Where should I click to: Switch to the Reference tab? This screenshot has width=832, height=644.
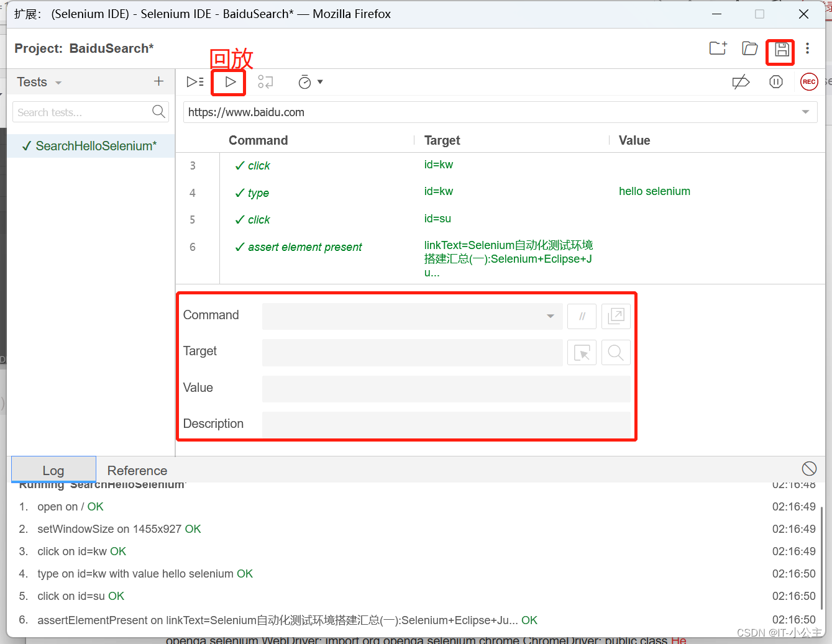137,470
